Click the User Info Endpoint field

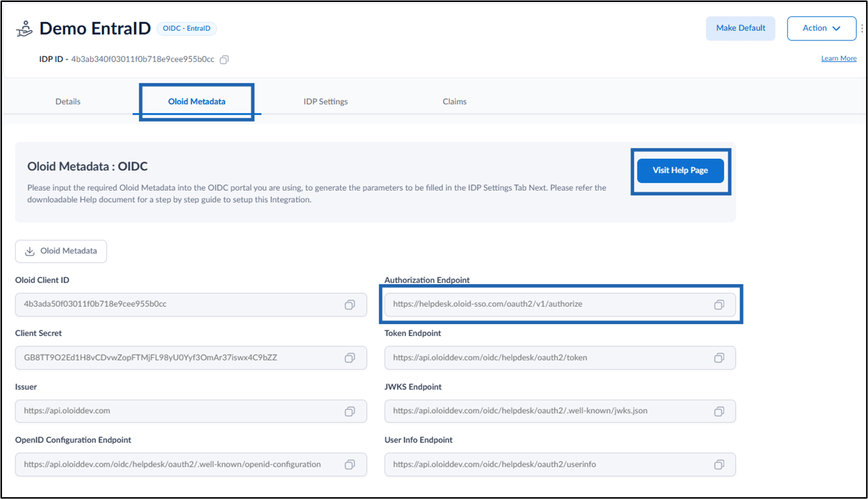(x=560, y=464)
